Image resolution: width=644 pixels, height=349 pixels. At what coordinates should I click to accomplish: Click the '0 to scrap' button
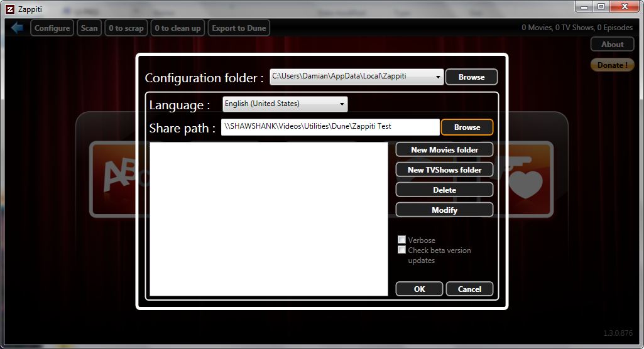coord(126,28)
